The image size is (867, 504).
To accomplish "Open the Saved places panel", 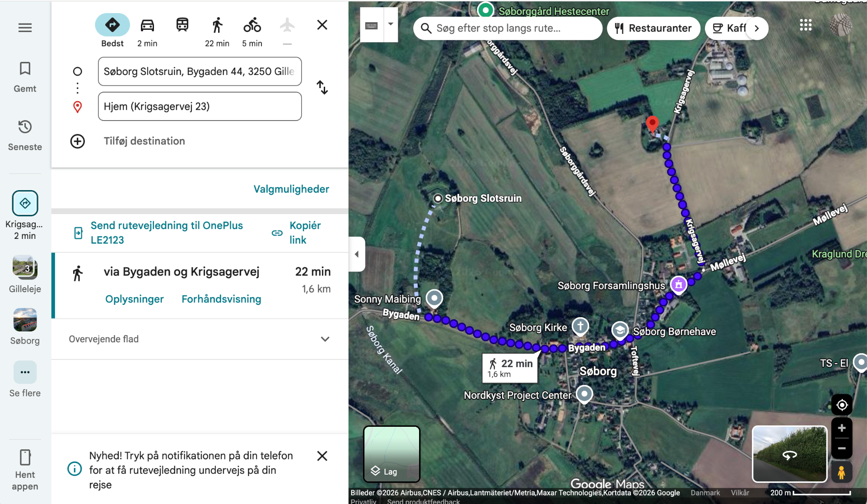I will pyautogui.click(x=25, y=77).
